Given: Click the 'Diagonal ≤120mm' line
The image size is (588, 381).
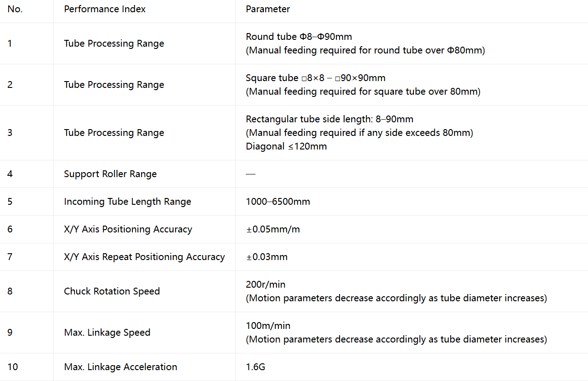Looking at the screenshot, I should point(286,146).
